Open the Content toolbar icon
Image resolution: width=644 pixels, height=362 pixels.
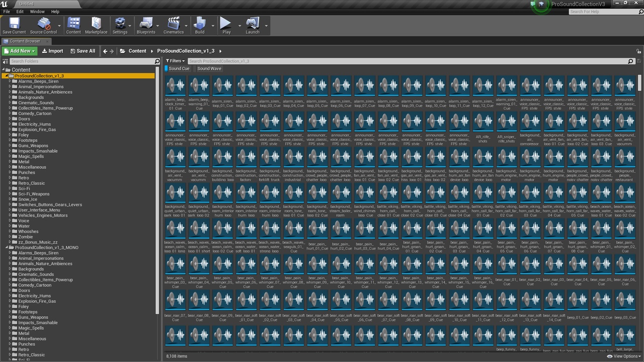pos(73,25)
